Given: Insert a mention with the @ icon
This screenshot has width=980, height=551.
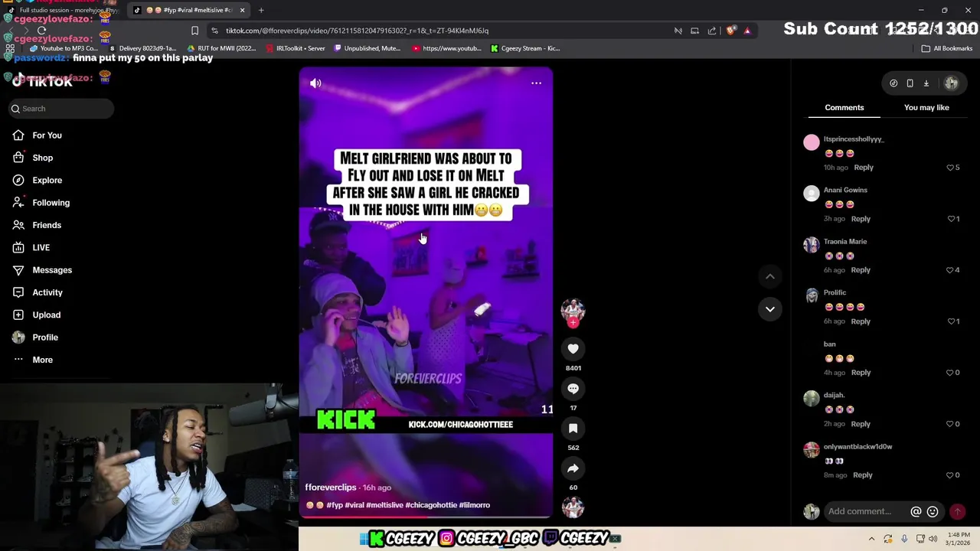Looking at the screenshot, I should pos(916,512).
